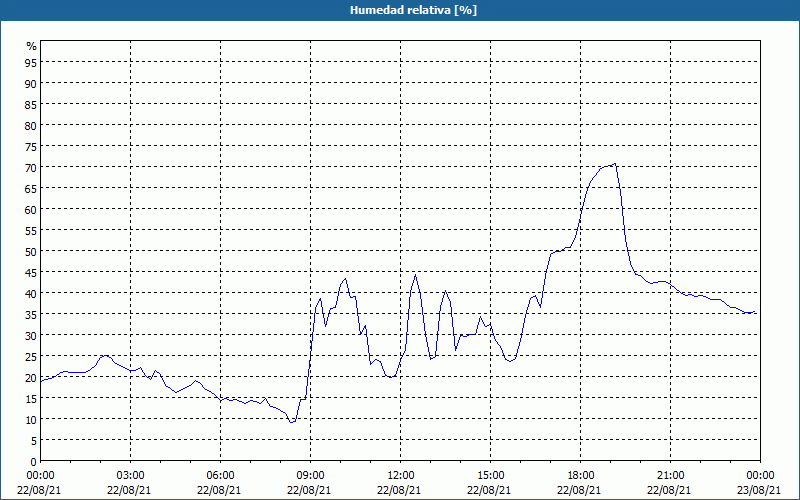Choose the "18:00" time label

pos(580,476)
